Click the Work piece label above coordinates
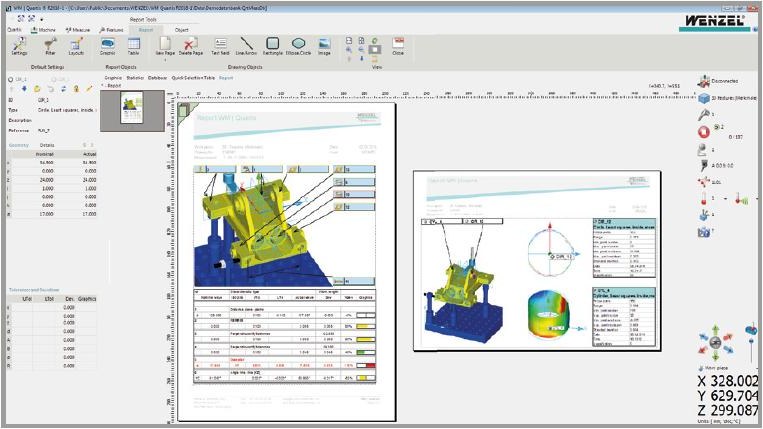This screenshot has height=429, width=763. click(x=716, y=368)
